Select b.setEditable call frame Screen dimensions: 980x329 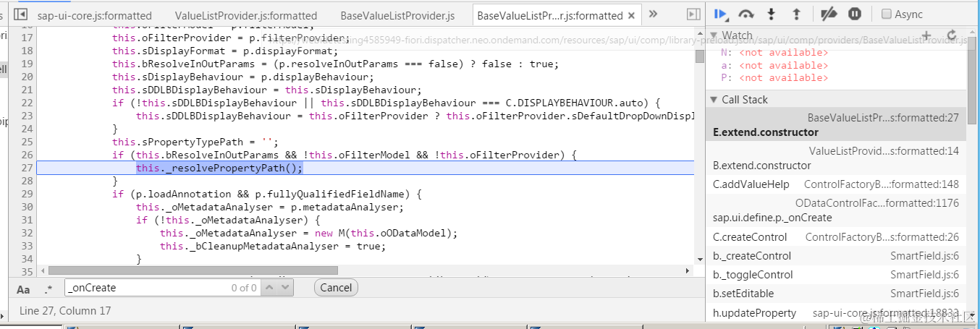coord(836,294)
